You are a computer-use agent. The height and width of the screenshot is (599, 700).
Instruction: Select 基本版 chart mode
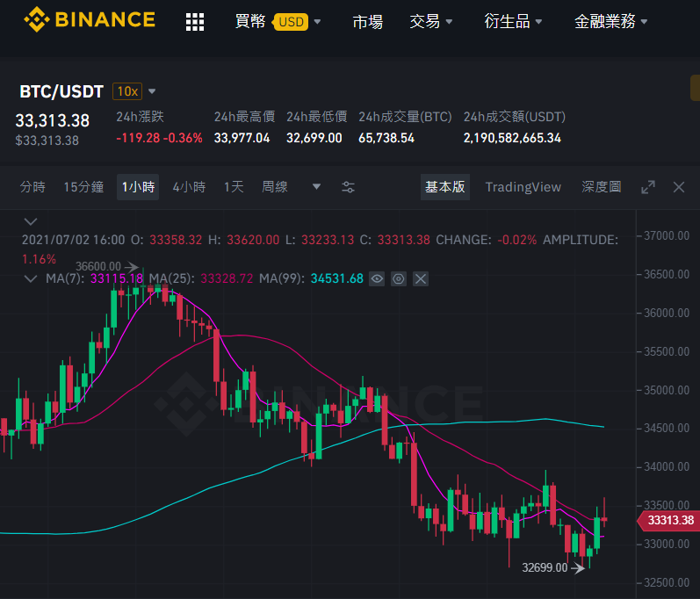(445, 187)
